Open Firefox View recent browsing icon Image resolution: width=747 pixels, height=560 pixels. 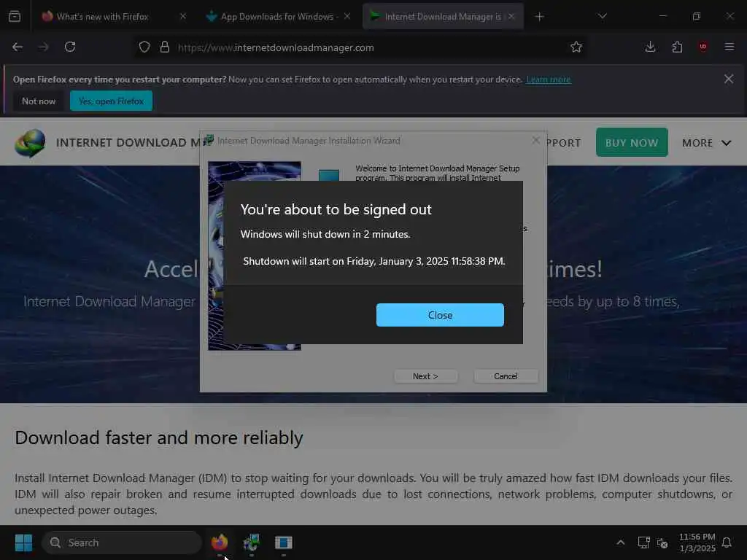coord(15,17)
